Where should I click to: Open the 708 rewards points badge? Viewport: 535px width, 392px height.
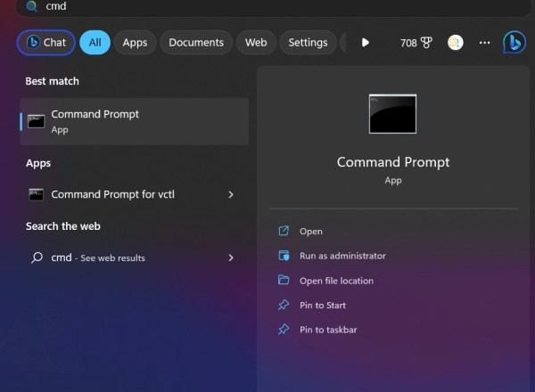click(x=416, y=43)
